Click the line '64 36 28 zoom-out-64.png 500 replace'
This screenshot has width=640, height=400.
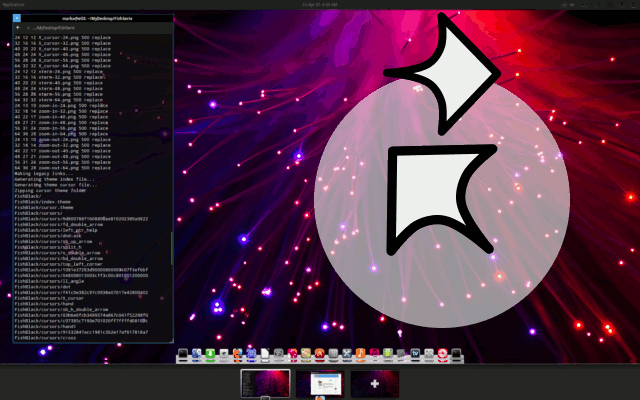point(63,168)
